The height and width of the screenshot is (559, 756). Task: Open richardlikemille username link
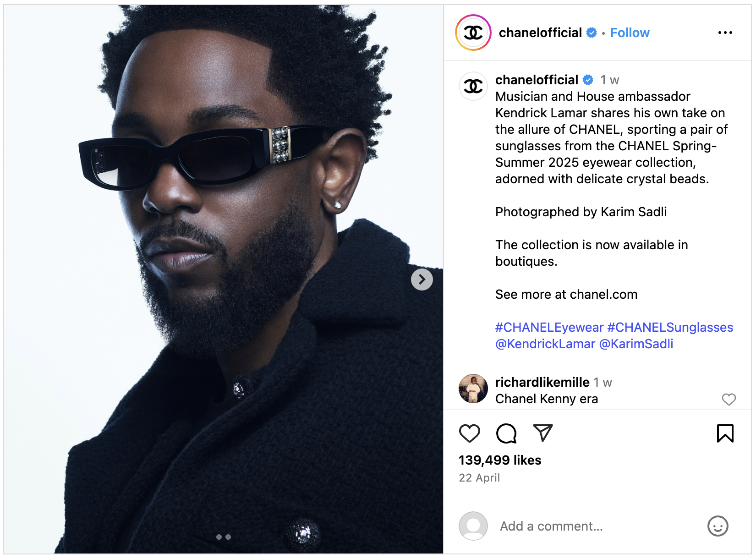click(542, 382)
